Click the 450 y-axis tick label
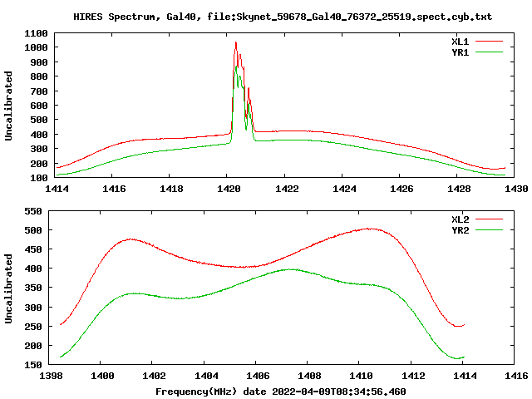 click(33, 249)
